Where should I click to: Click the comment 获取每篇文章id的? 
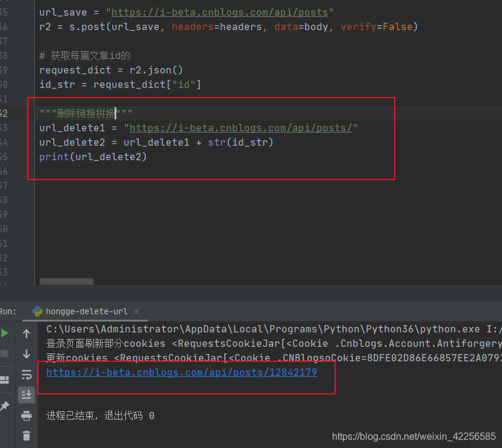85,55
